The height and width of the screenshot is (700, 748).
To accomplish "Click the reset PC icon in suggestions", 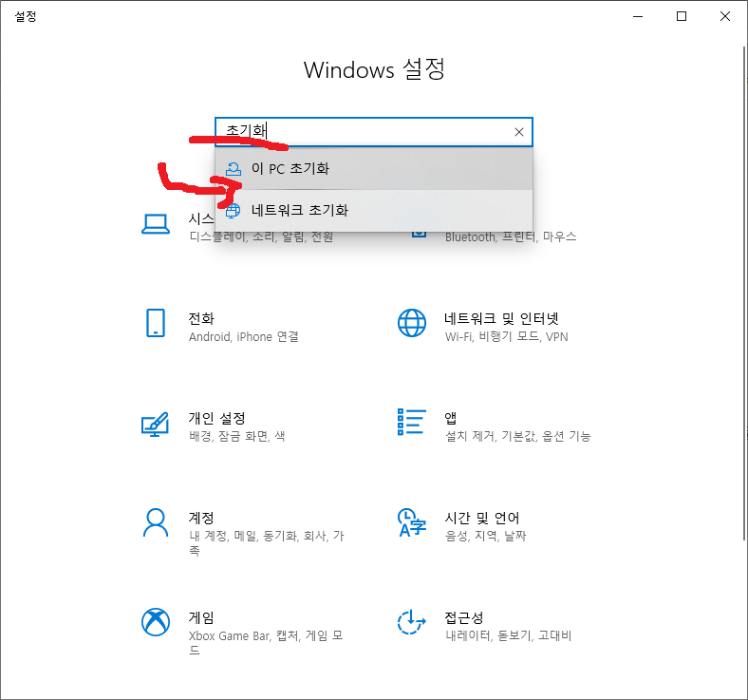I will point(234,169).
